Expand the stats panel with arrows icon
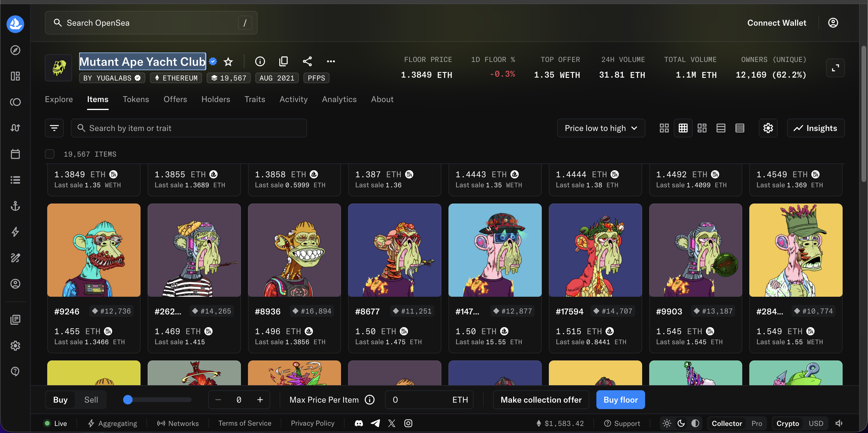Viewport: 868px width, 433px height. pos(835,68)
